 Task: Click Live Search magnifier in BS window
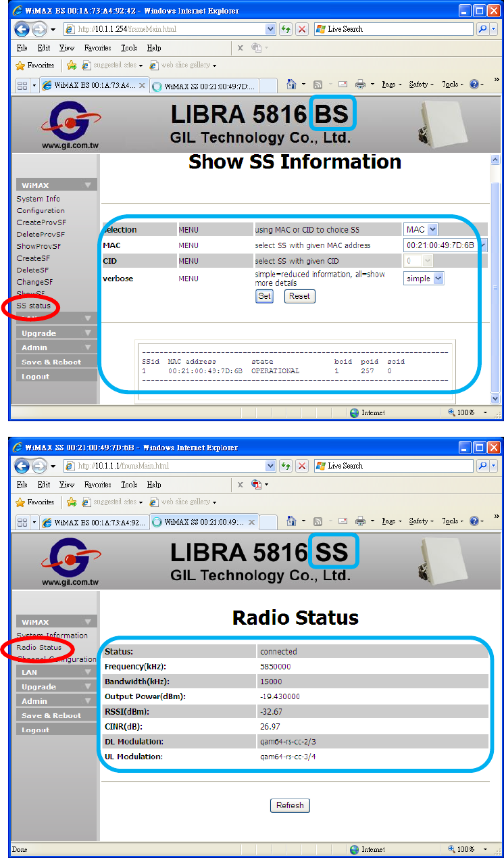[483, 29]
